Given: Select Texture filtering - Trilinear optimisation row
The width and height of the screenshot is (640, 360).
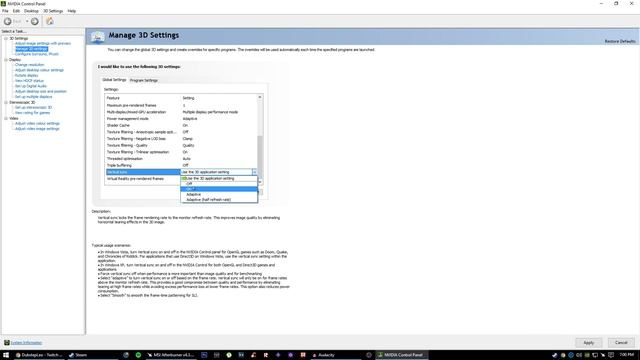Looking at the screenshot, I should click(x=181, y=152).
